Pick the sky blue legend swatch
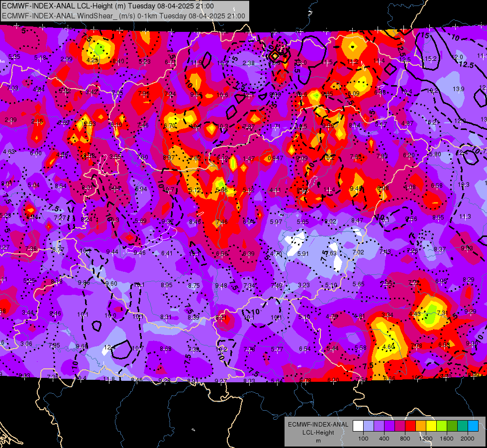Viewport: 487px width, 448px height. (473, 426)
